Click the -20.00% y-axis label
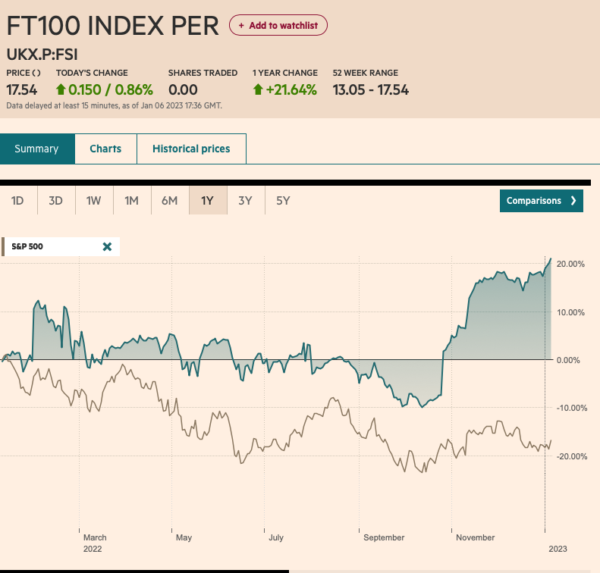Image resolution: width=600 pixels, height=573 pixels. coord(572,456)
